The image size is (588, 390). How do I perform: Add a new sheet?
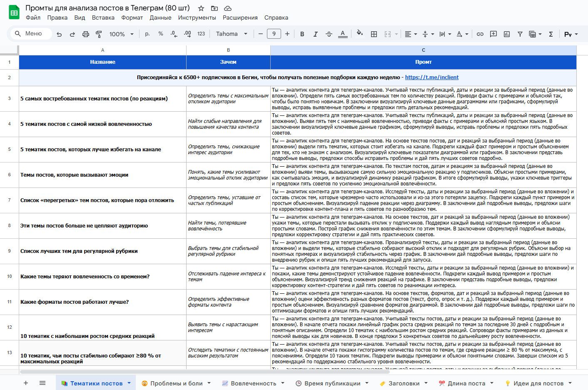[x=25, y=382]
